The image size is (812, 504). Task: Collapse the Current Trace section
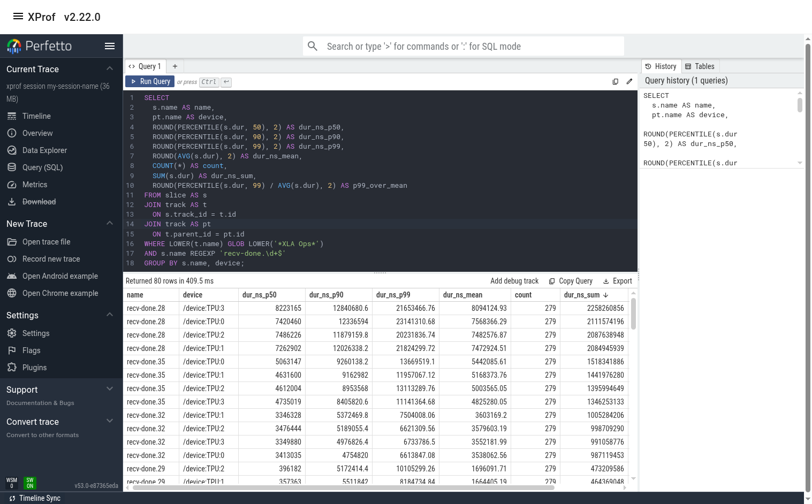(x=110, y=68)
